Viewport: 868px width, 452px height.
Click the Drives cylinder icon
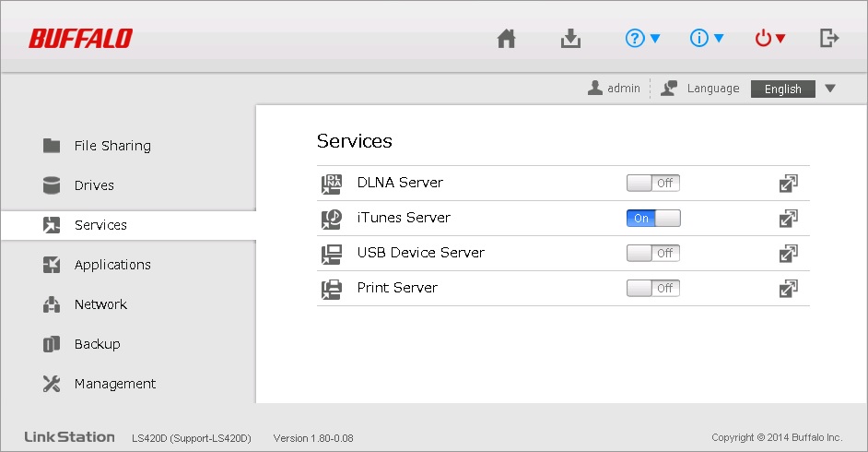pos(52,185)
